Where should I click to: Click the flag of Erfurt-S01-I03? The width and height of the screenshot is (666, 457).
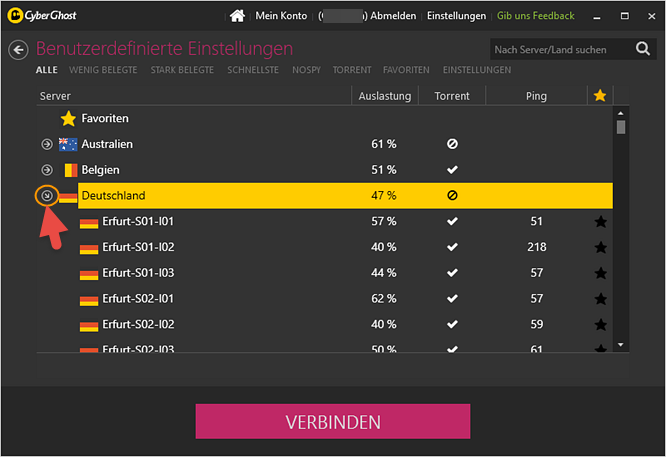click(x=89, y=275)
